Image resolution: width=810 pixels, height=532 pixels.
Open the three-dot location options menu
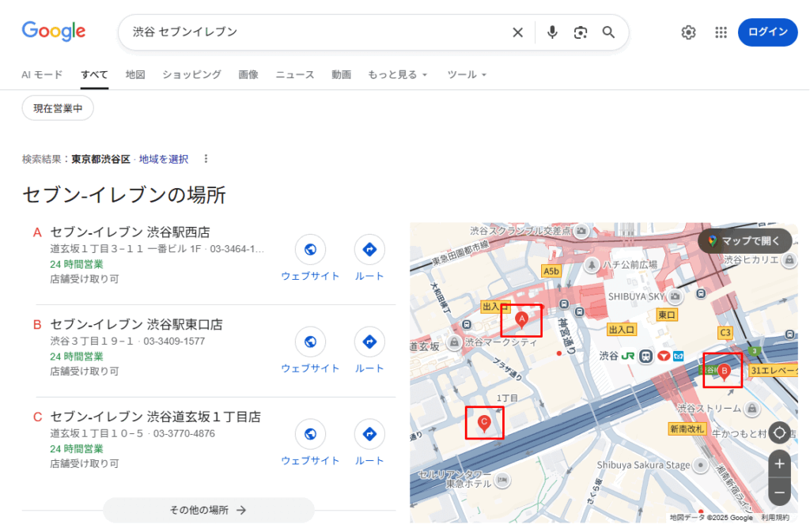(x=206, y=159)
